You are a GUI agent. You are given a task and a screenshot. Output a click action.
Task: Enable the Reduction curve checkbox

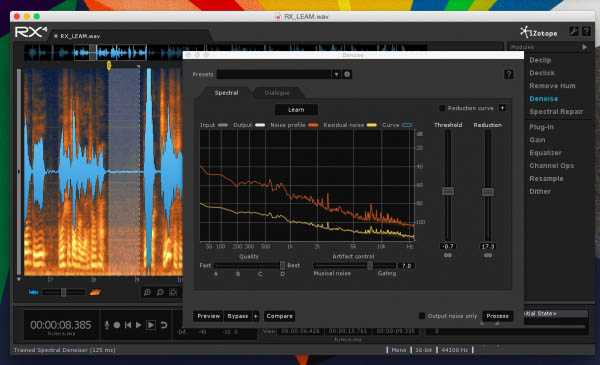click(x=442, y=108)
